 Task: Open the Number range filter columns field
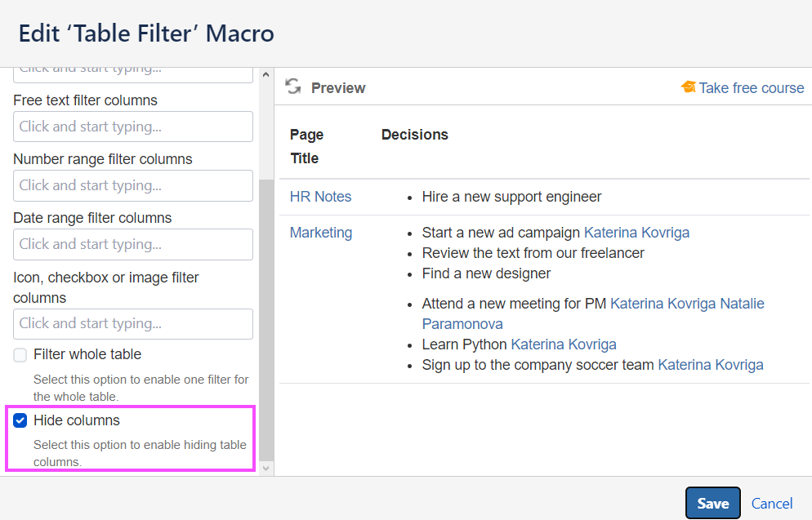coord(133,185)
